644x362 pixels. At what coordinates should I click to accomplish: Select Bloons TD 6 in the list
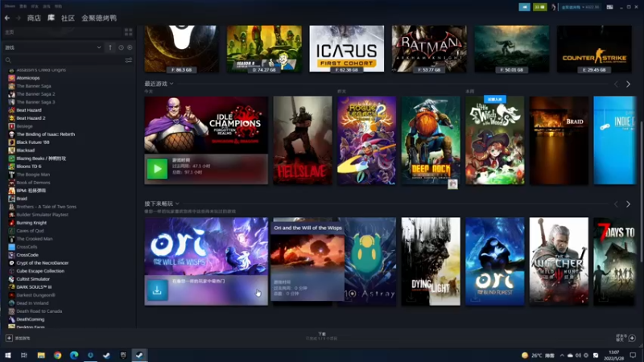(29, 167)
